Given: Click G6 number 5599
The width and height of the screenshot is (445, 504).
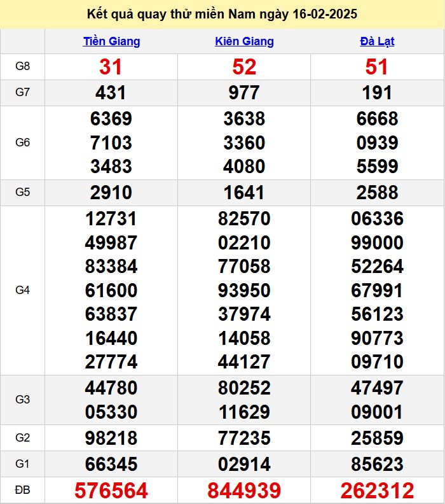Looking at the screenshot, I should click(x=377, y=167).
